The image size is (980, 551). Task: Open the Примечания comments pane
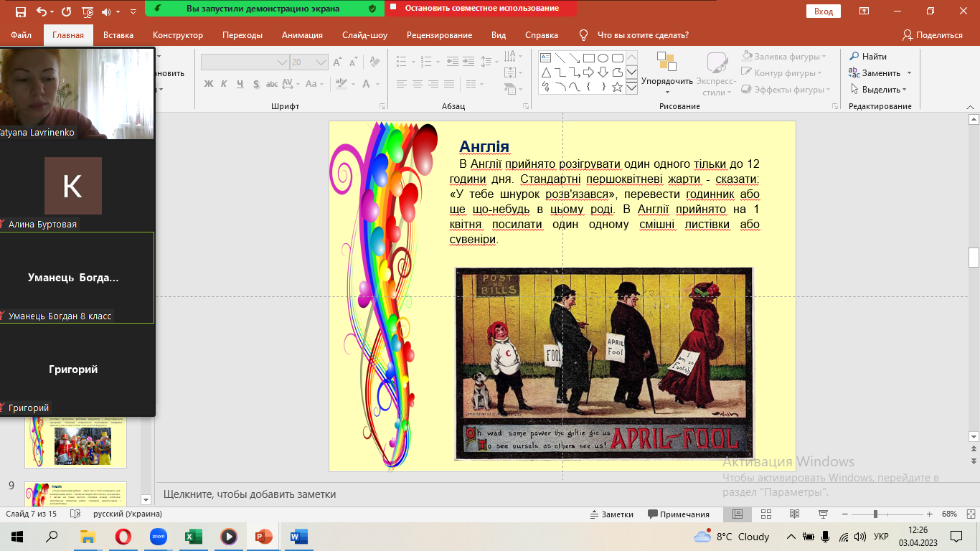[679, 514]
